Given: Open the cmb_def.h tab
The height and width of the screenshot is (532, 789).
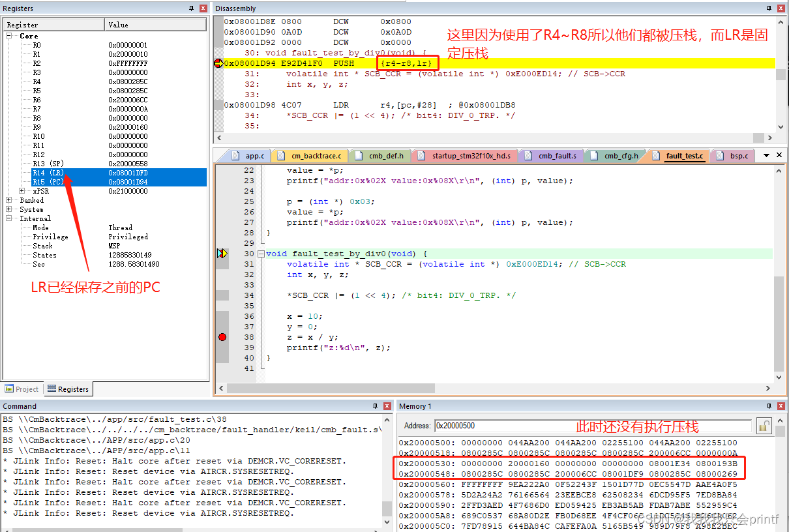Looking at the screenshot, I should point(381,156).
